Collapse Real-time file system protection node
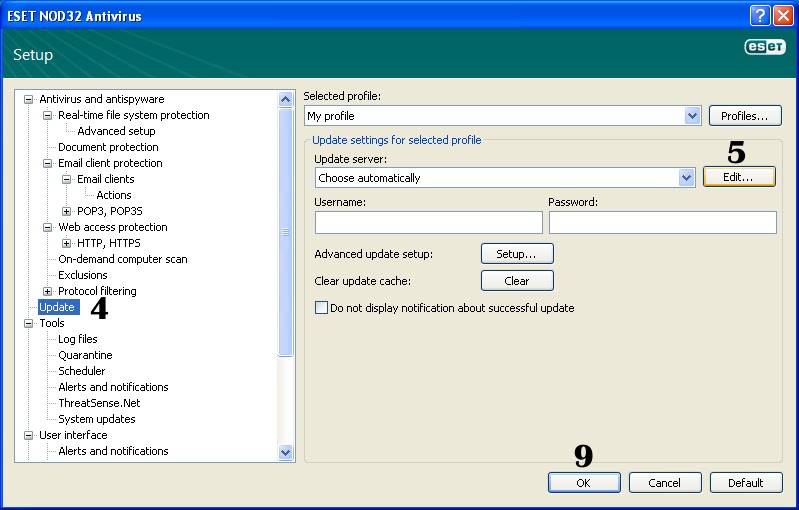 pyautogui.click(x=47, y=115)
